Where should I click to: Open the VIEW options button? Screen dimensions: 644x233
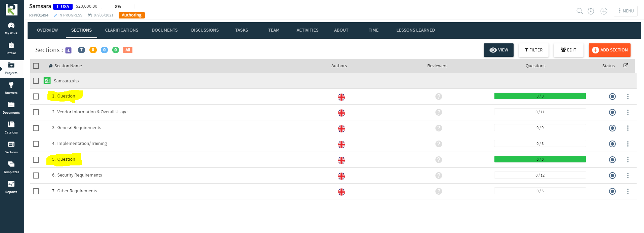click(x=499, y=50)
